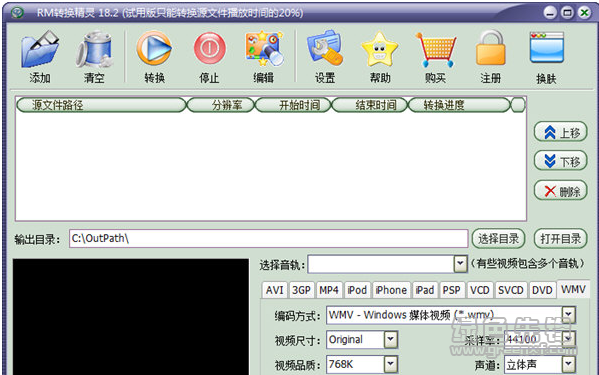
Task: Click the app logo in title bar
Action: pos(17,13)
